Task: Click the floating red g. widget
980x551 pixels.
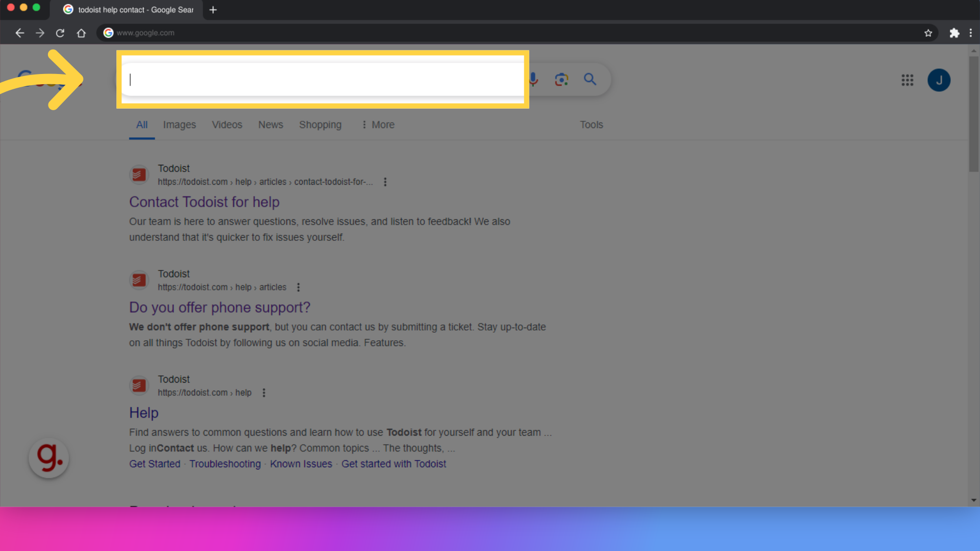Action: click(49, 458)
